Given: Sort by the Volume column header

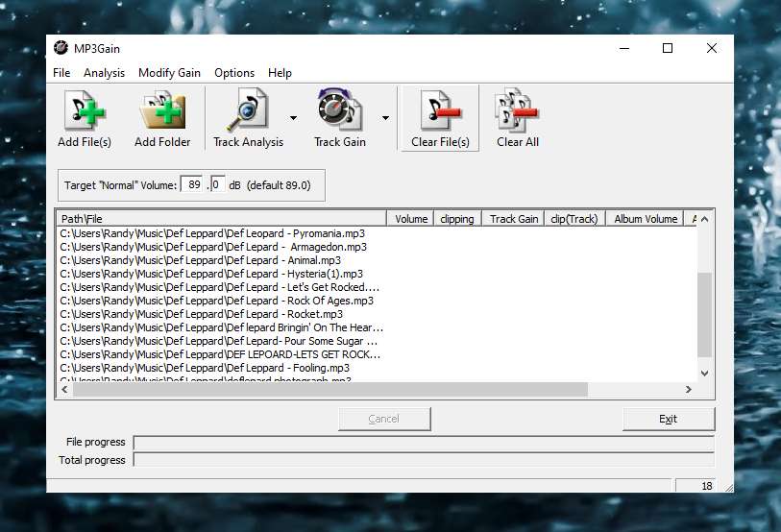Looking at the screenshot, I should [410, 219].
